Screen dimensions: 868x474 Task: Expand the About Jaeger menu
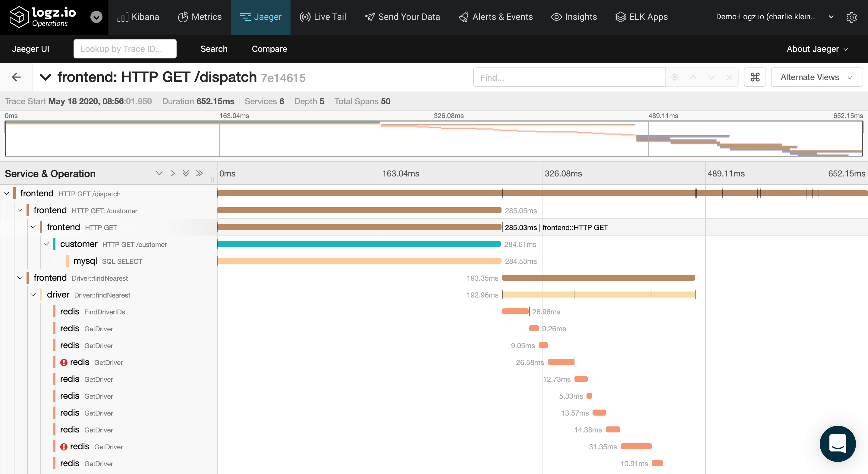(x=817, y=49)
